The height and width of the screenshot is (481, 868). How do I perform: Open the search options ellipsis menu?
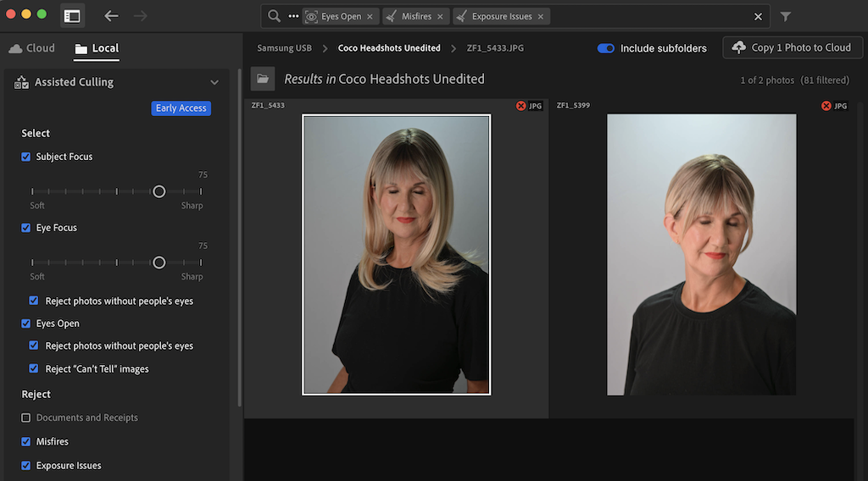pyautogui.click(x=293, y=16)
